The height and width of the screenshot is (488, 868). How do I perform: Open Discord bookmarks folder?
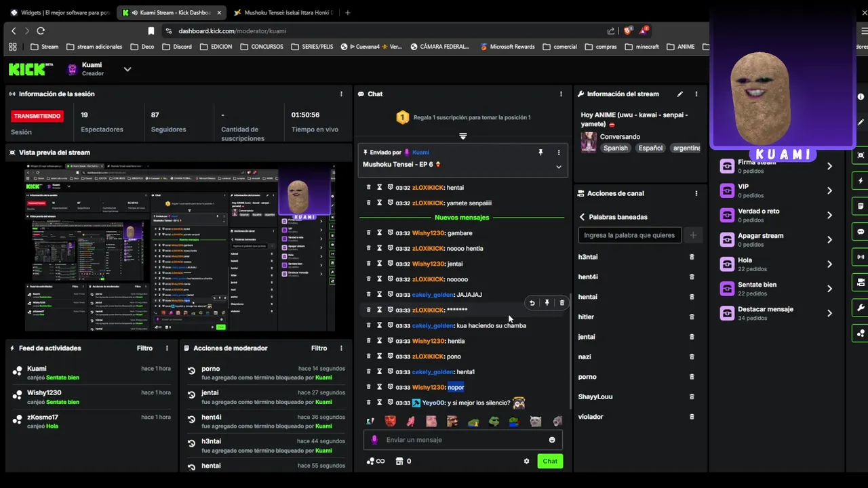pyautogui.click(x=177, y=47)
